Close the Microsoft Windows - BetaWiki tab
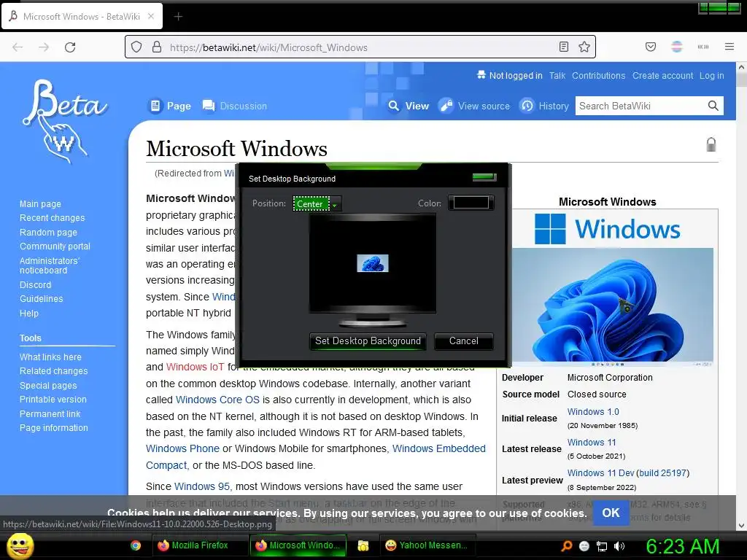This screenshot has height=560, width=747. point(151,16)
